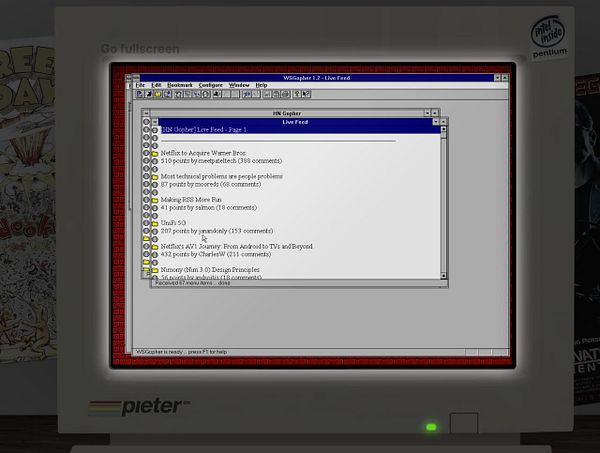
Task: Open folder icon for Most technical problems story
Action: pos(155,177)
